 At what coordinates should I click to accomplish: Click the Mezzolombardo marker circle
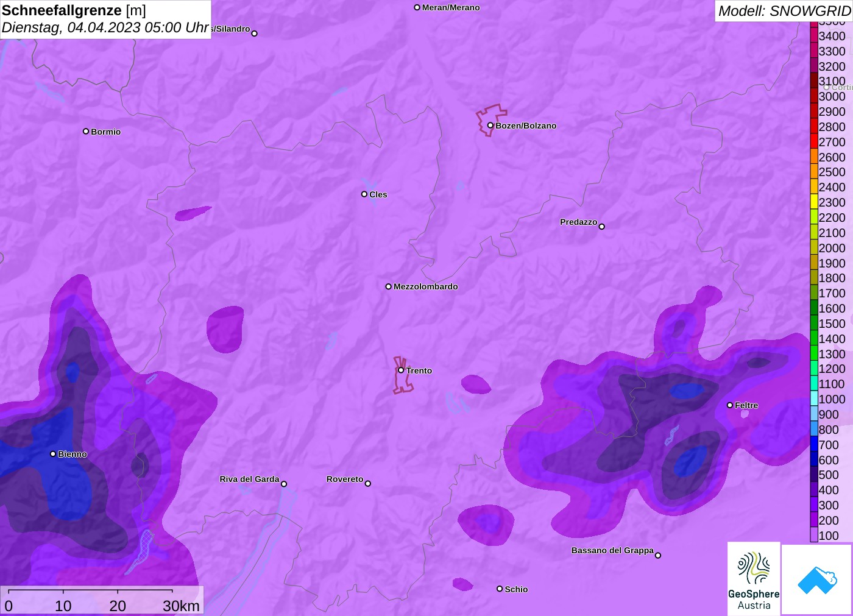(389, 286)
